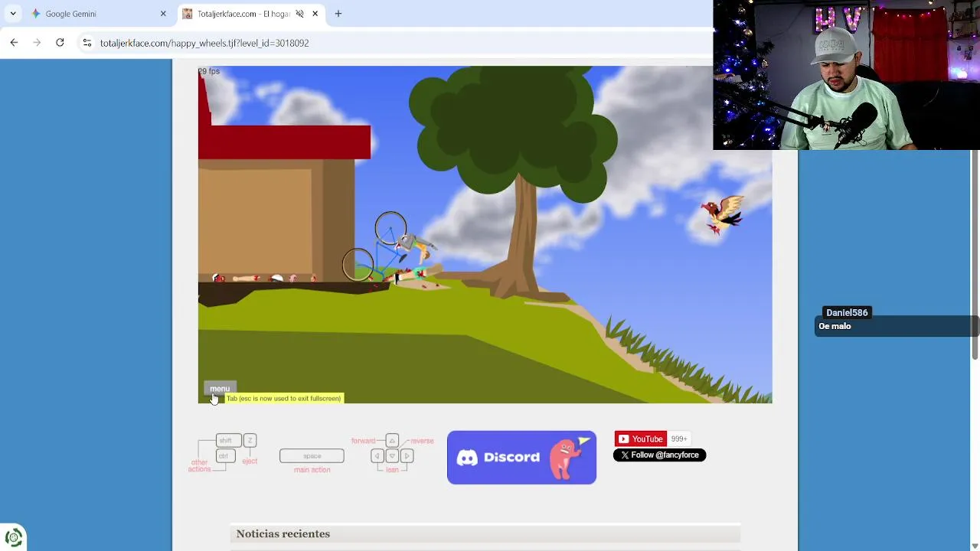
Task: Click the Tab fullscreen hint tooltip
Action: (283, 398)
